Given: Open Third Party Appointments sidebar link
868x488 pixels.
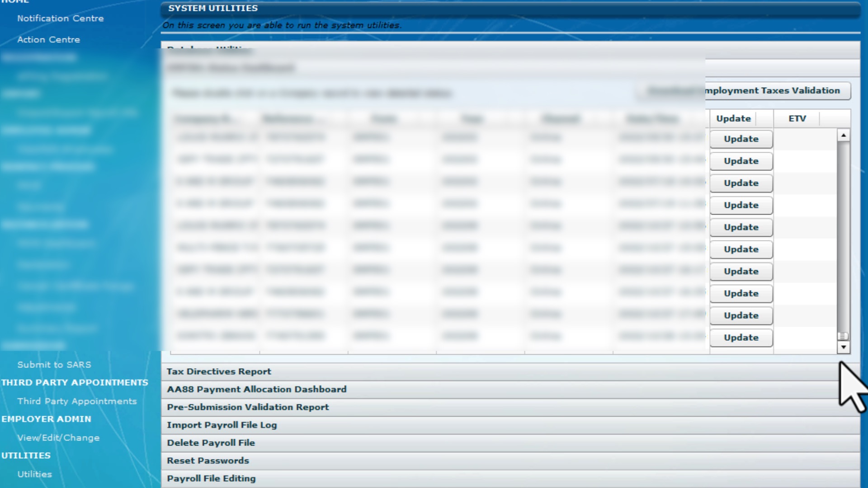Looking at the screenshot, I should 77,401.
